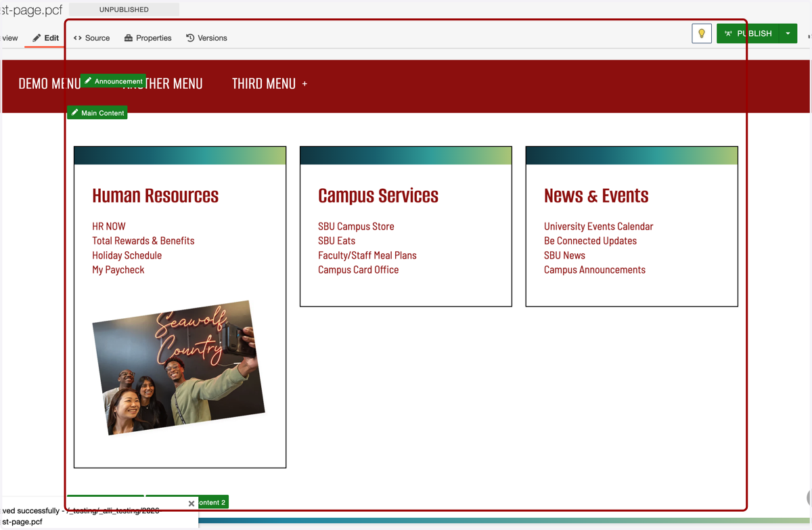
Task: Expand the plus sign beside THIRD MENU
Action: tap(304, 84)
